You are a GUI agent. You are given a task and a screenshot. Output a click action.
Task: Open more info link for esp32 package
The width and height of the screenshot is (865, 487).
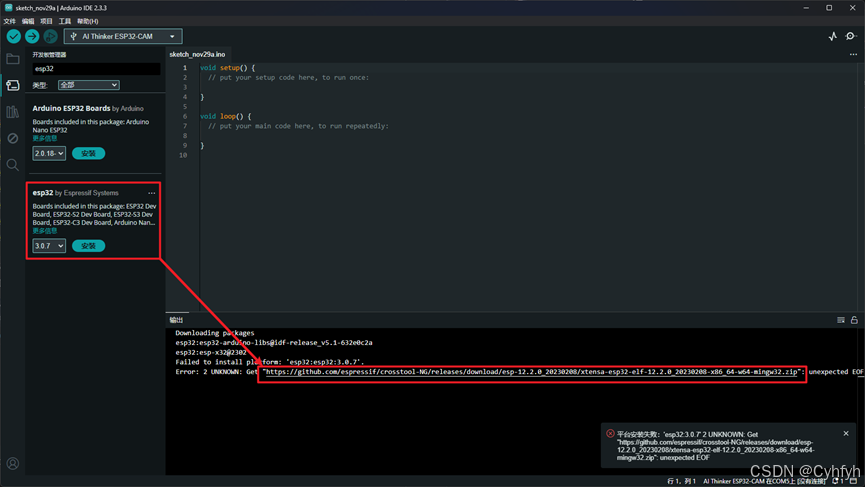click(x=45, y=231)
